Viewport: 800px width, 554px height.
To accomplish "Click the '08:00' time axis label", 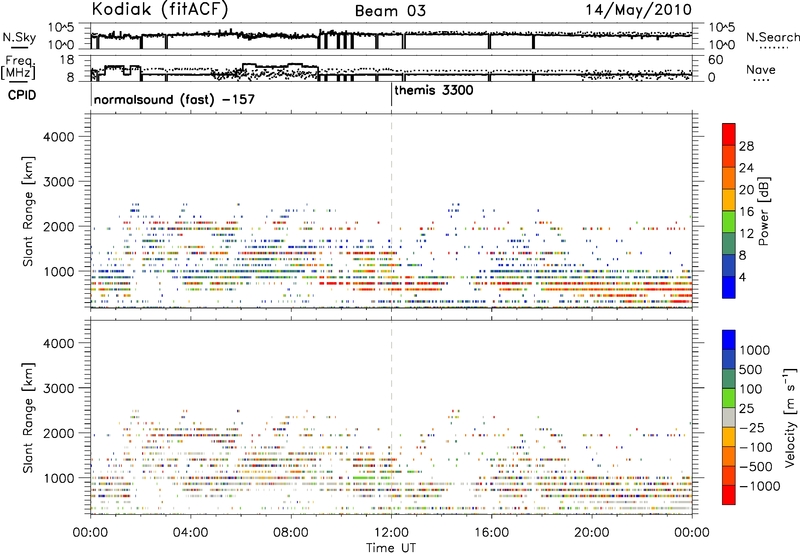I will click(291, 532).
